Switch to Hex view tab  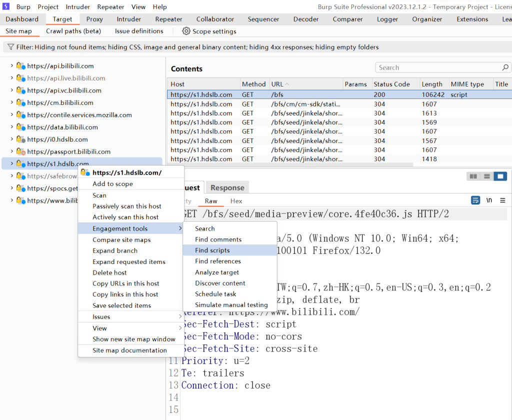point(236,201)
